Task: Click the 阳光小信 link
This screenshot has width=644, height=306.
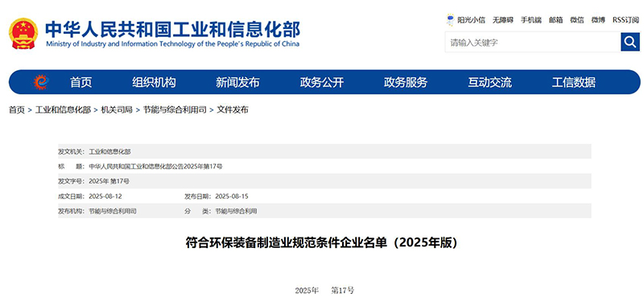Action: tap(472, 19)
